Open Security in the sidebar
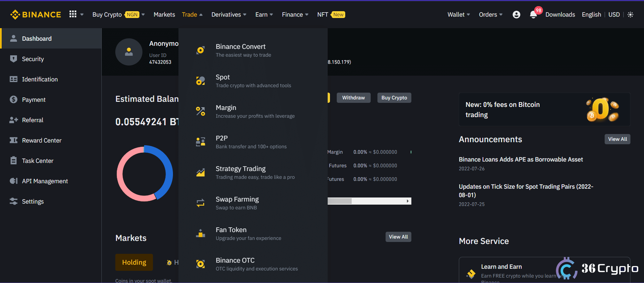The image size is (644, 283). coord(33,59)
